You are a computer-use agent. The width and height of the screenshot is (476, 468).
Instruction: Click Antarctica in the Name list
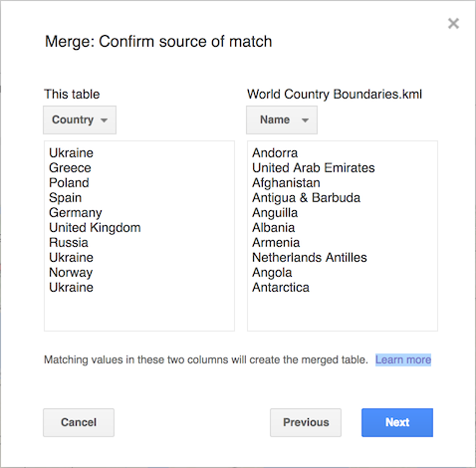[281, 288]
